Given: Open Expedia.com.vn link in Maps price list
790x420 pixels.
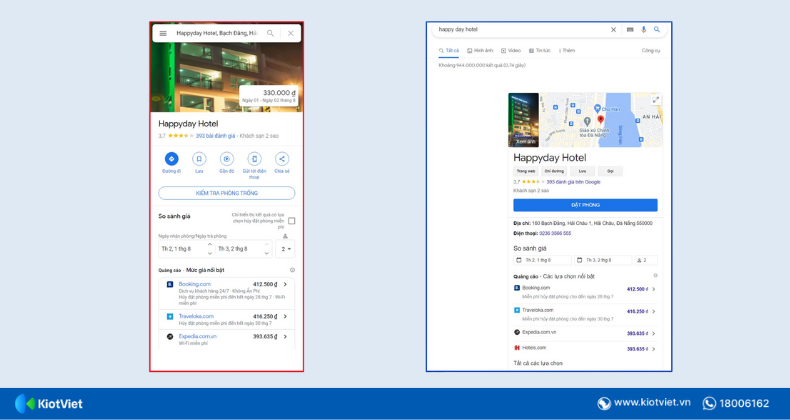Looking at the screenshot, I should pyautogui.click(x=198, y=336).
